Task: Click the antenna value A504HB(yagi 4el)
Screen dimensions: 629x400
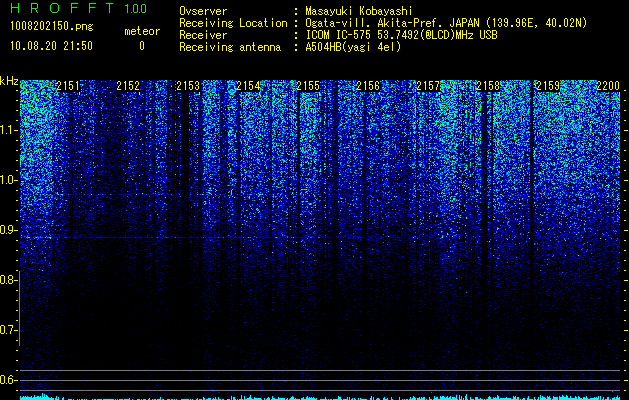Action: click(x=353, y=47)
